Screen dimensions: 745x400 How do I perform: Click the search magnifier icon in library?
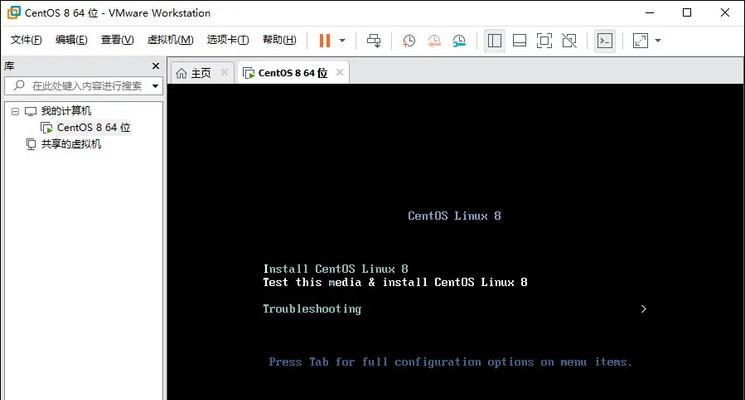19,86
